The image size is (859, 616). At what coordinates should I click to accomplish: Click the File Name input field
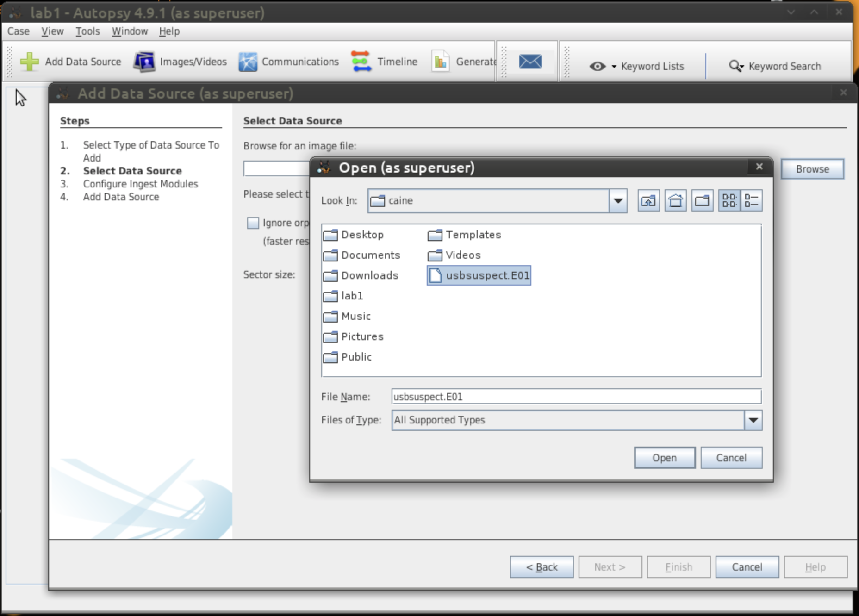(x=576, y=397)
